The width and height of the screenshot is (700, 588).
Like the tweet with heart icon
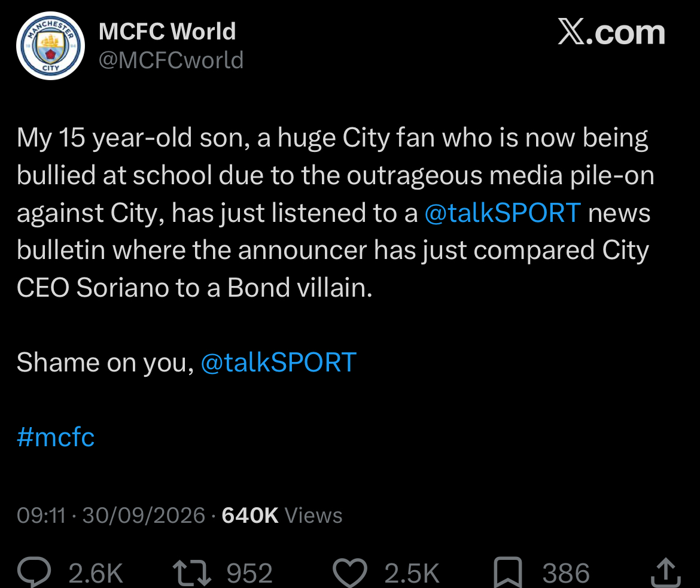(350, 572)
